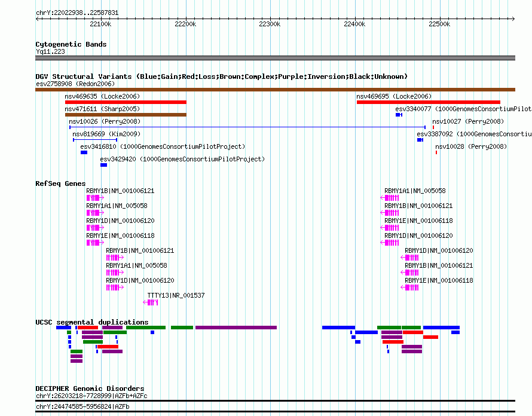Click the long brown esv2758908 complex variant bar
Image resolution: width=532 pixels, height=416 pixels.
coord(275,90)
